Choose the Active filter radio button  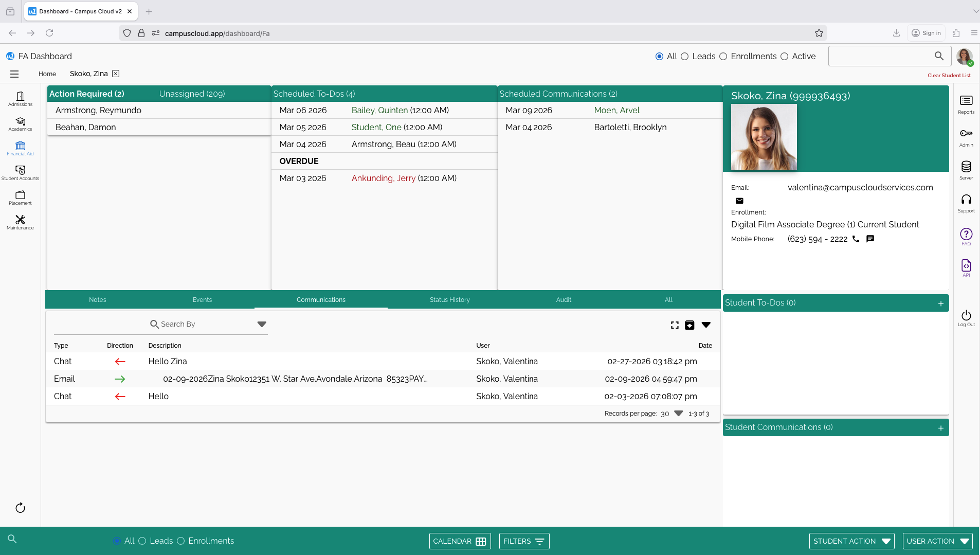[x=784, y=57]
